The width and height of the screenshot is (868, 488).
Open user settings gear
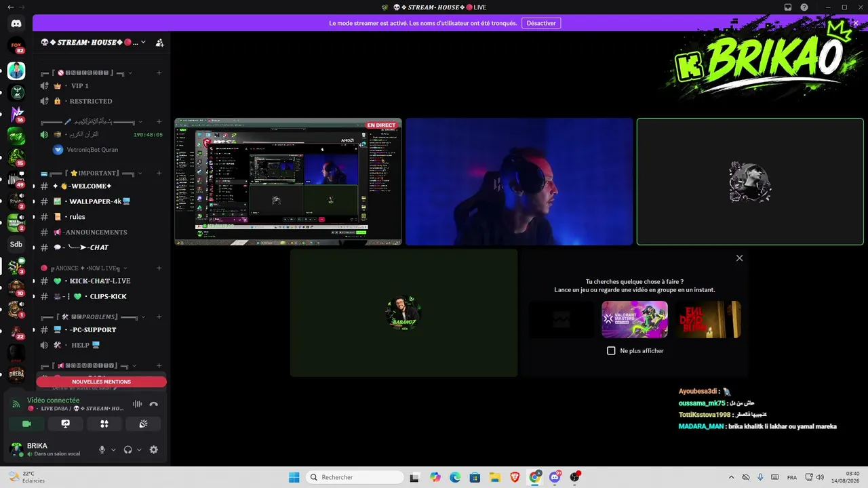pyautogui.click(x=154, y=449)
